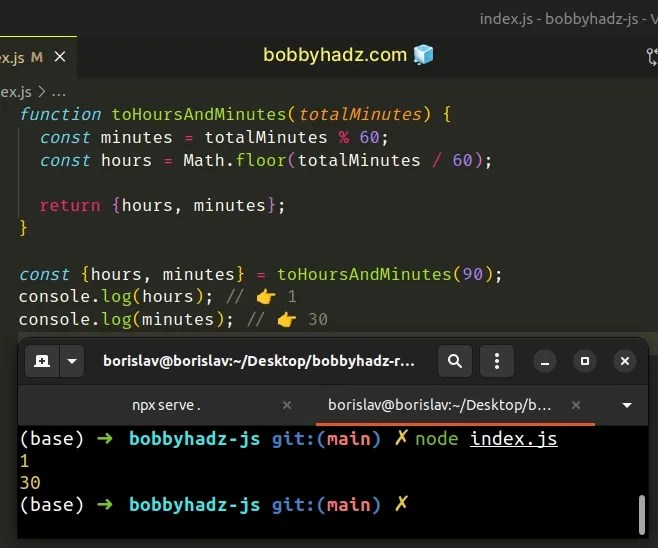Click terminal output value 30

point(30,483)
